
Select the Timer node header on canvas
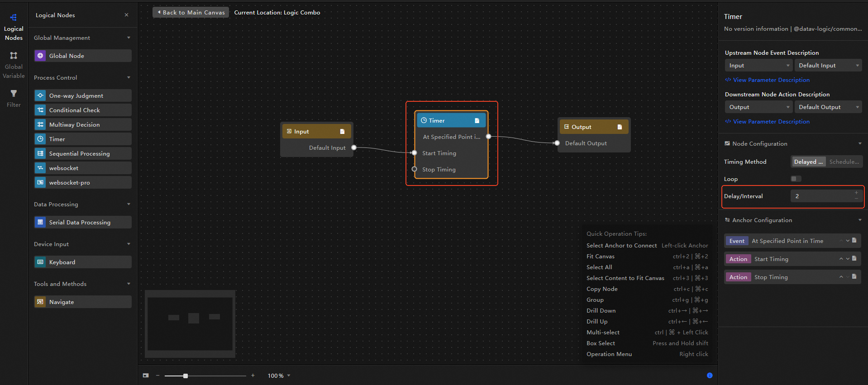pos(451,120)
